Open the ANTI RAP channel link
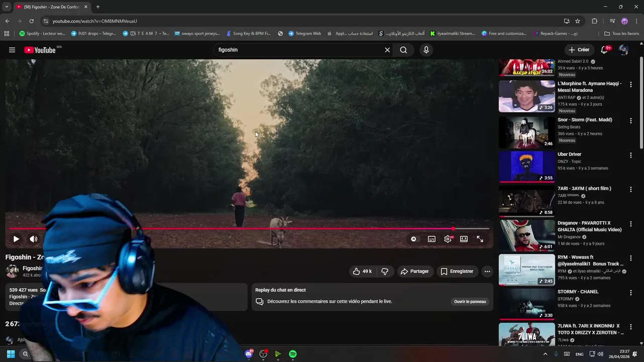 567,98
